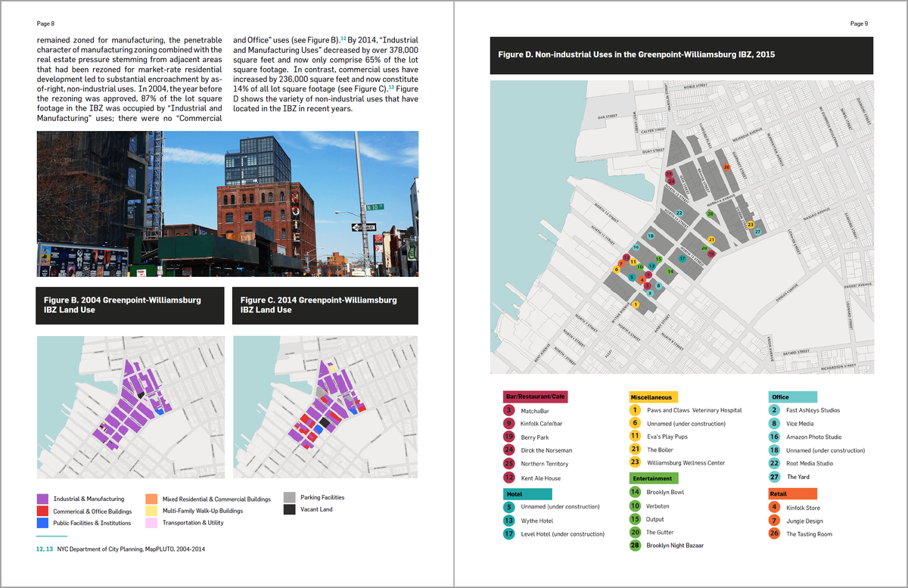The image size is (908, 588).
Task: Click legend circle 2 beside Fast Ashleys Studios
Action: tap(774, 409)
